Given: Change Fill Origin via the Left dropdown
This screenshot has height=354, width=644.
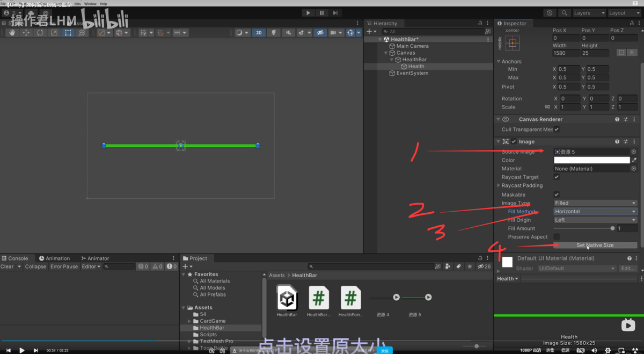Looking at the screenshot, I should pyautogui.click(x=595, y=220).
